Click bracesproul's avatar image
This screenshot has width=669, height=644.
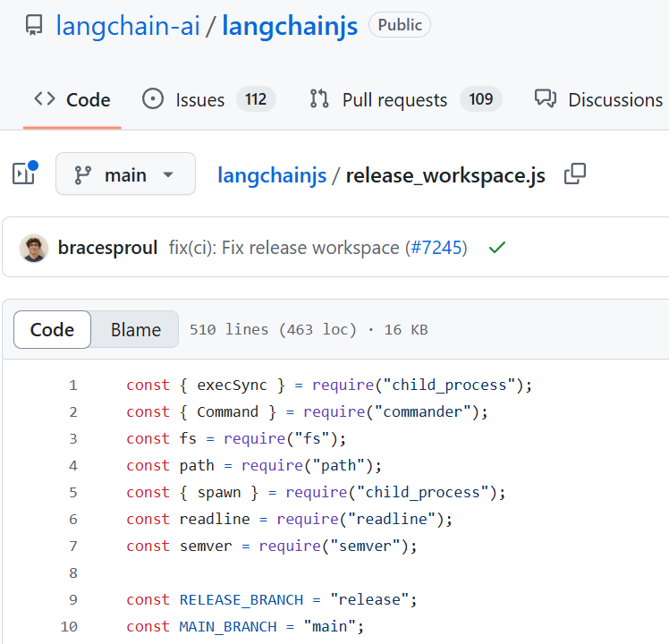coord(34,248)
